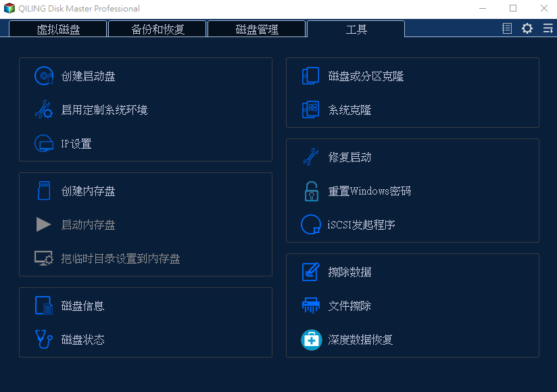Click the QILING app logo in title bar
This screenshot has width=557, height=392.
coord(9,8)
